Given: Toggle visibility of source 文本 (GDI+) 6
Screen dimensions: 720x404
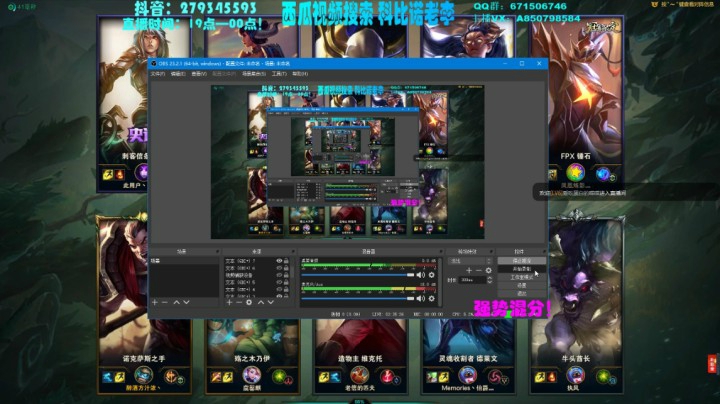Looking at the screenshot, I should (x=279, y=268).
